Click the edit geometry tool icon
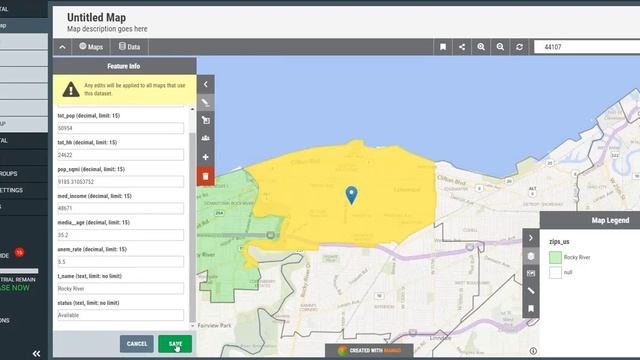 (x=206, y=120)
